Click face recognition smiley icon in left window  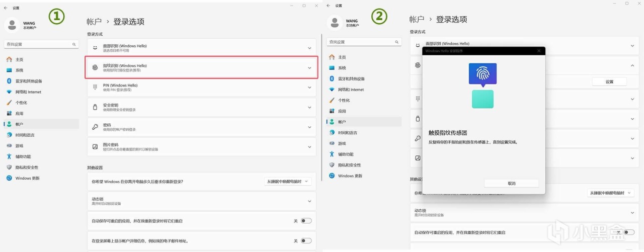tap(95, 48)
